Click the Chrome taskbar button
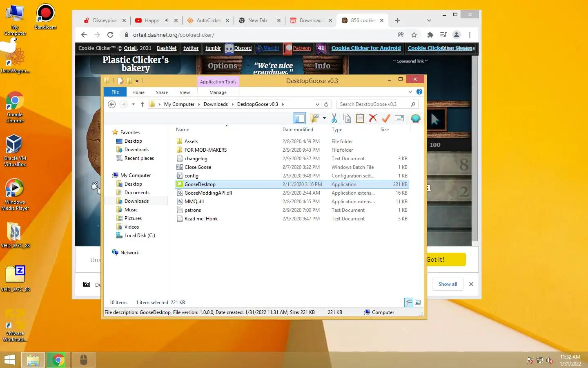 58,360
